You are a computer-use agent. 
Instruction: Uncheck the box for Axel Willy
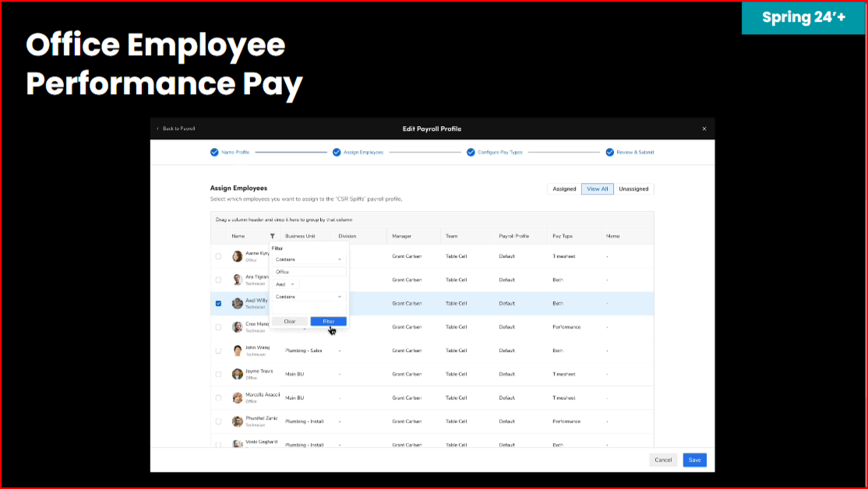click(x=218, y=303)
